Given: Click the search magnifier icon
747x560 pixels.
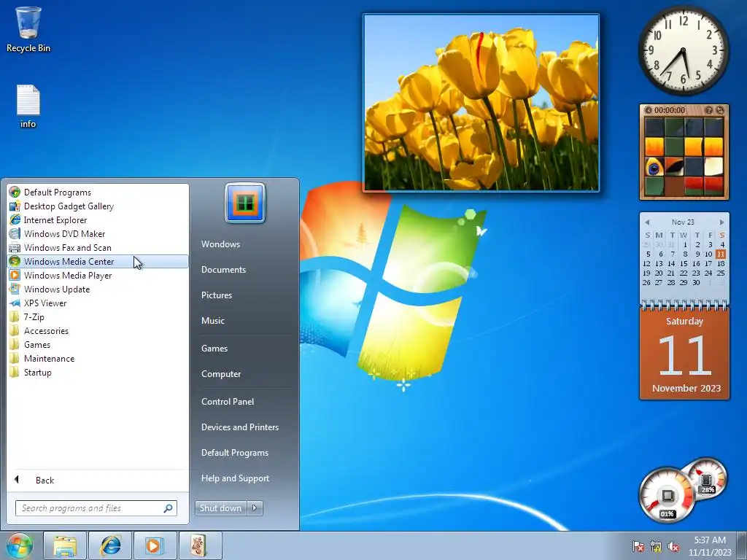Looking at the screenshot, I should pos(169,508).
